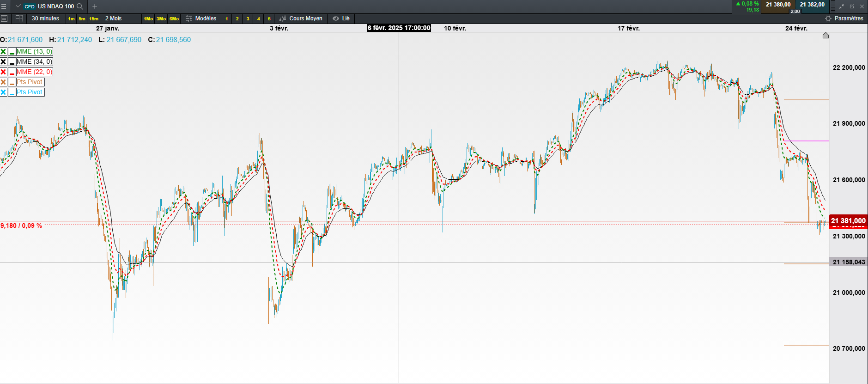Viewport: 868px width, 384px height.
Task: Add a new chart tab with plus icon
Action: coord(95,6)
